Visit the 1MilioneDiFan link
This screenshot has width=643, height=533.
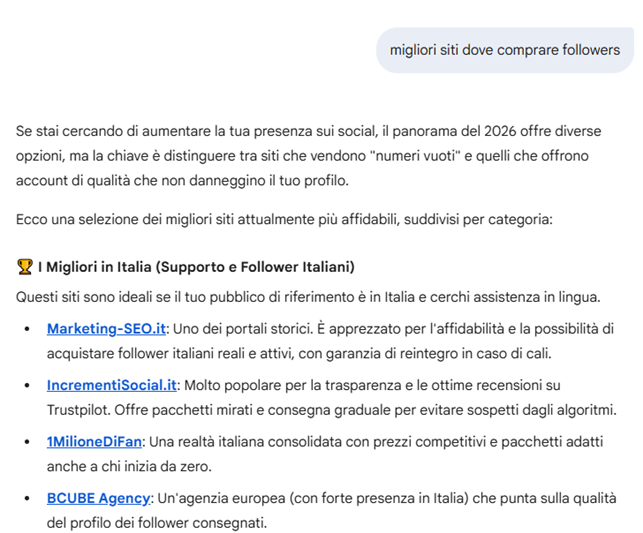pos(94,441)
